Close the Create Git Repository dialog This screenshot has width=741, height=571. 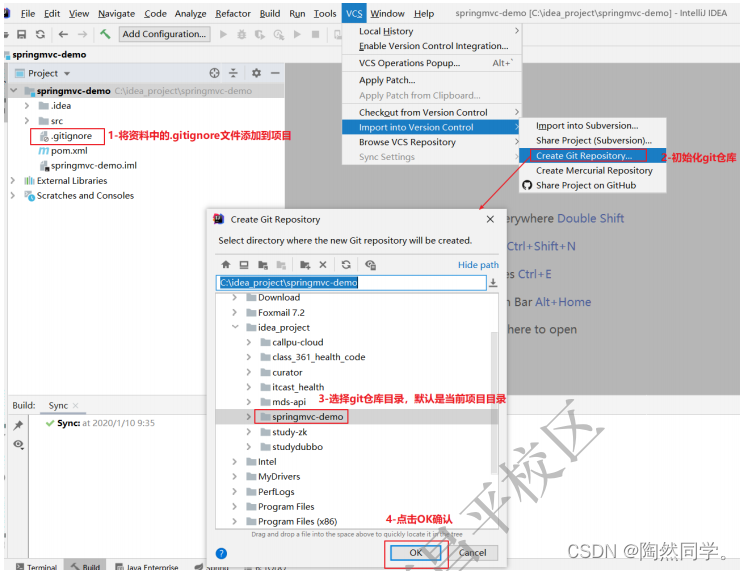click(490, 219)
